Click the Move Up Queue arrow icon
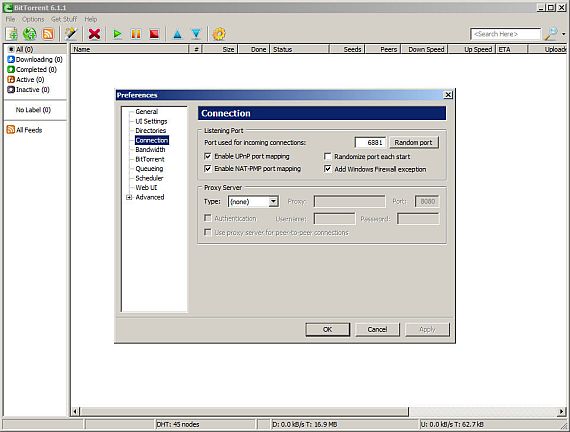The image size is (570, 432). (177, 34)
